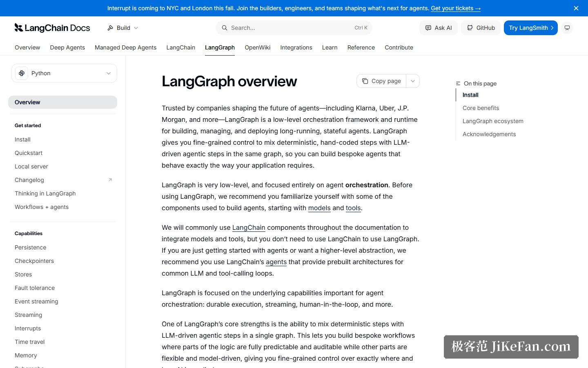Image resolution: width=588 pixels, height=368 pixels.
Task: Open the GitHub button
Action: coord(481,28)
